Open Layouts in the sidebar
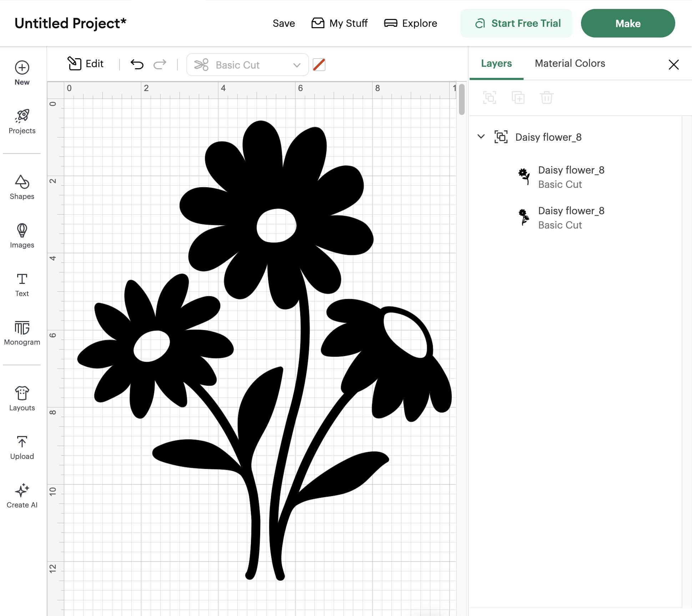The height and width of the screenshot is (616, 692). [x=22, y=399]
